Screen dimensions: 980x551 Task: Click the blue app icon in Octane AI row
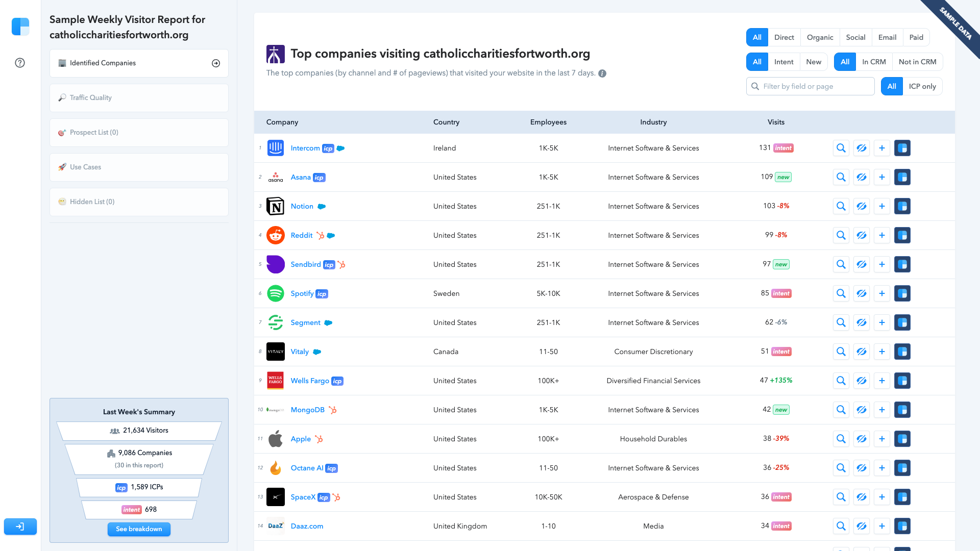coord(902,468)
